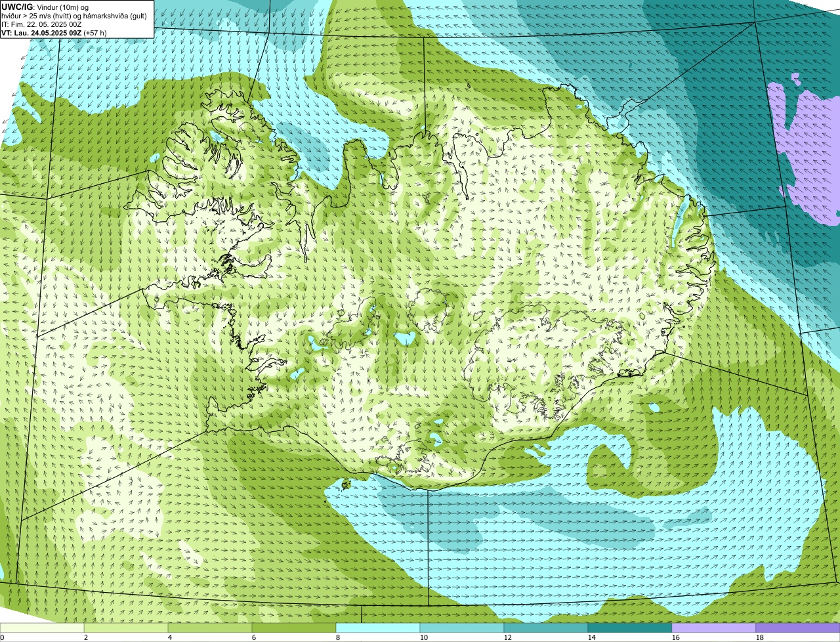Click the light cyan 8–10 m/s legend swatch
Image resolution: width=840 pixels, height=642 pixels.
coord(378,628)
